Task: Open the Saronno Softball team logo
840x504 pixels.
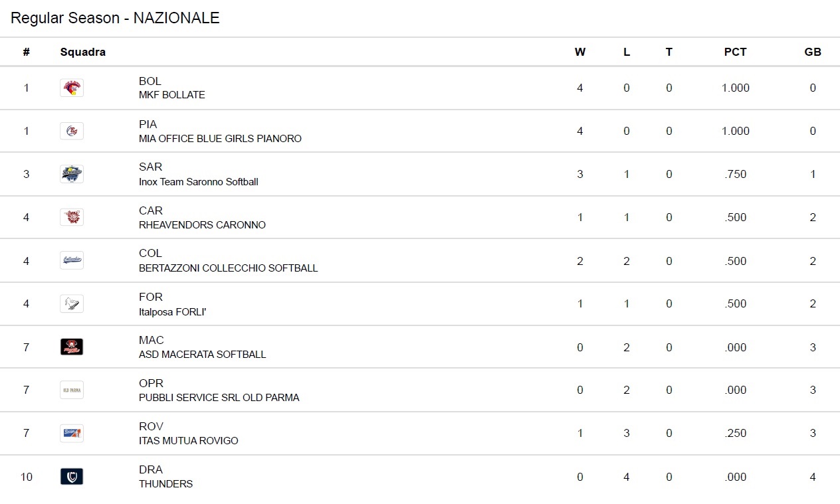Action: point(72,174)
